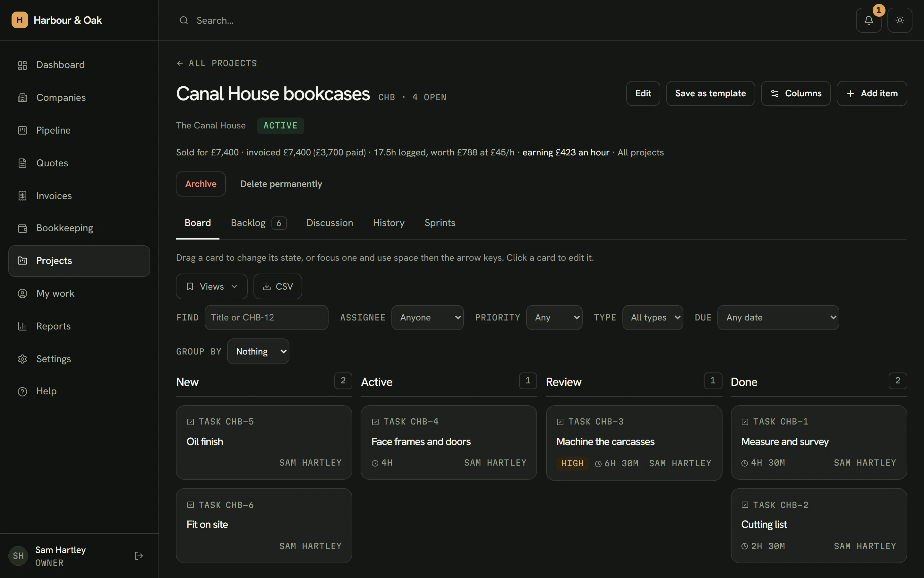Click the Add item button
This screenshot has height=578, width=924.
point(872,93)
